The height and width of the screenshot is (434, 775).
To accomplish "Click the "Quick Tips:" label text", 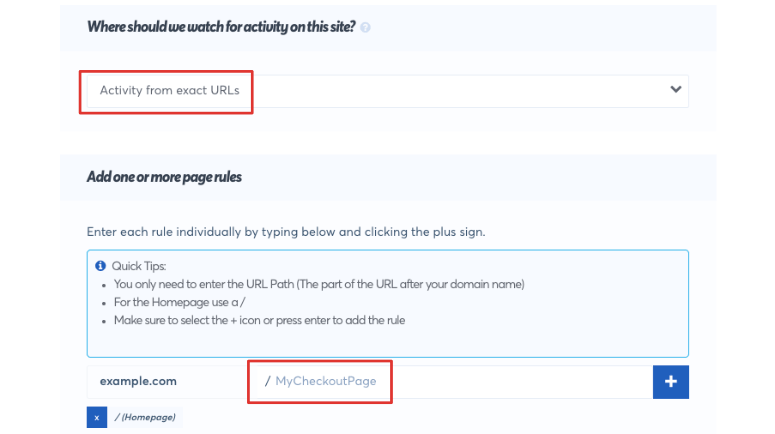I will click(x=139, y=266).
